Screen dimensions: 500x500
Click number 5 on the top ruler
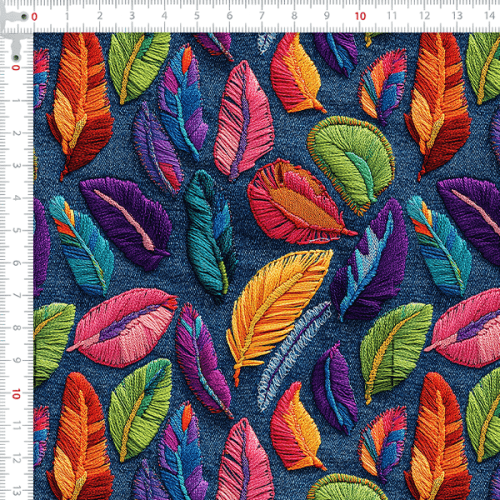coord(197,16)
